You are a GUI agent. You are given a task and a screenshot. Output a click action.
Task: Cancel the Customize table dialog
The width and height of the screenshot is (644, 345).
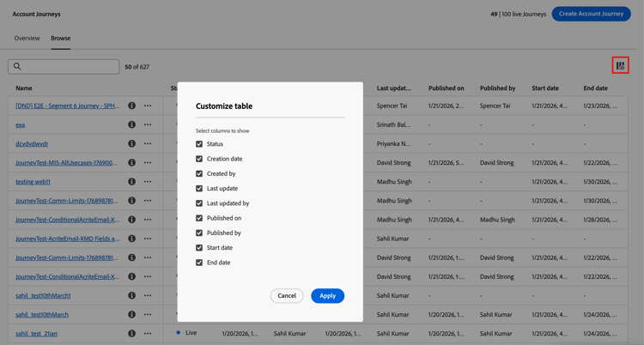coord(287,296)
